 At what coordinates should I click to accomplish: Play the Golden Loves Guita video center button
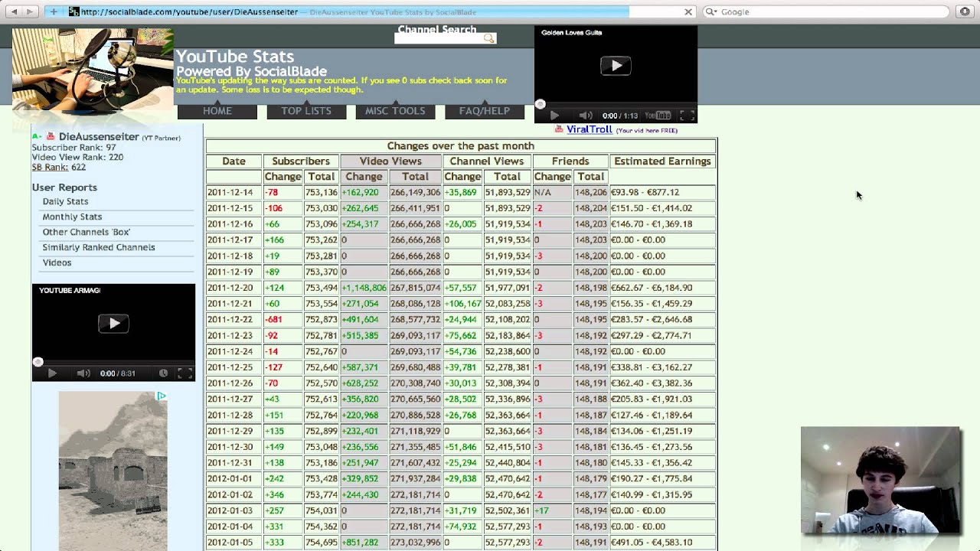tap(616, 66)
